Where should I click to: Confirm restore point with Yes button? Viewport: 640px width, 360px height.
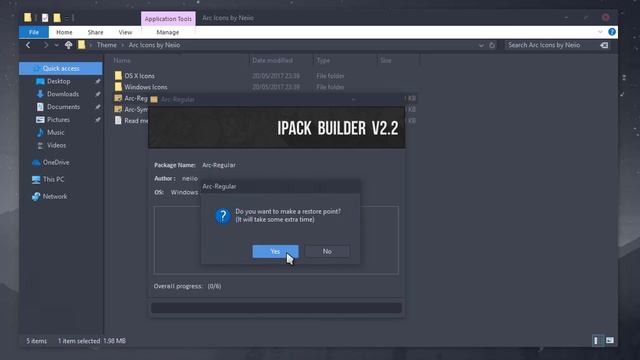click(x=275, y=251)
